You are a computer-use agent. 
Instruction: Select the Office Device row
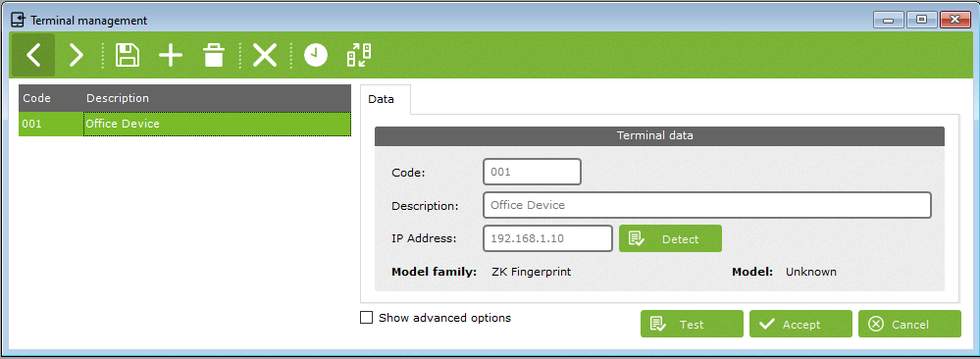coord(185,124)
